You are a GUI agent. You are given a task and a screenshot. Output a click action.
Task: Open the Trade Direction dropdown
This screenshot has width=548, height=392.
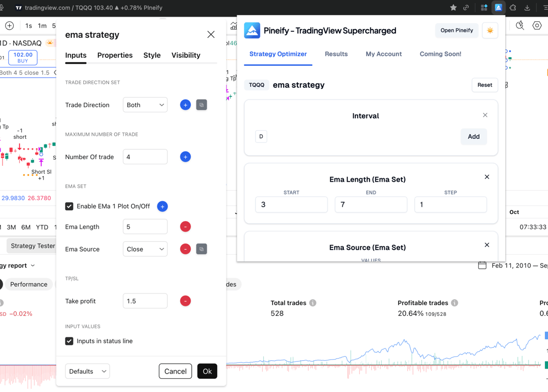pos(145,105)
